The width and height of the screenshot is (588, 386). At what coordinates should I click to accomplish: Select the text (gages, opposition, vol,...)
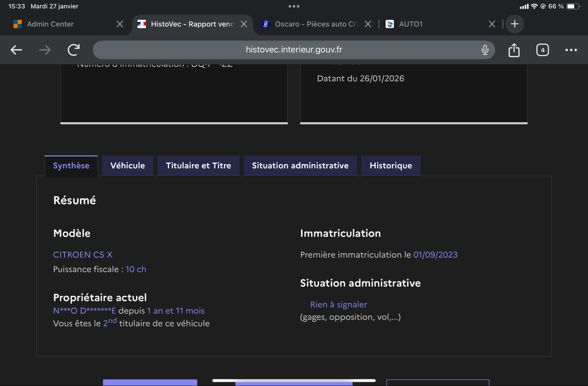pyautogui.click(x=350, y=317)
